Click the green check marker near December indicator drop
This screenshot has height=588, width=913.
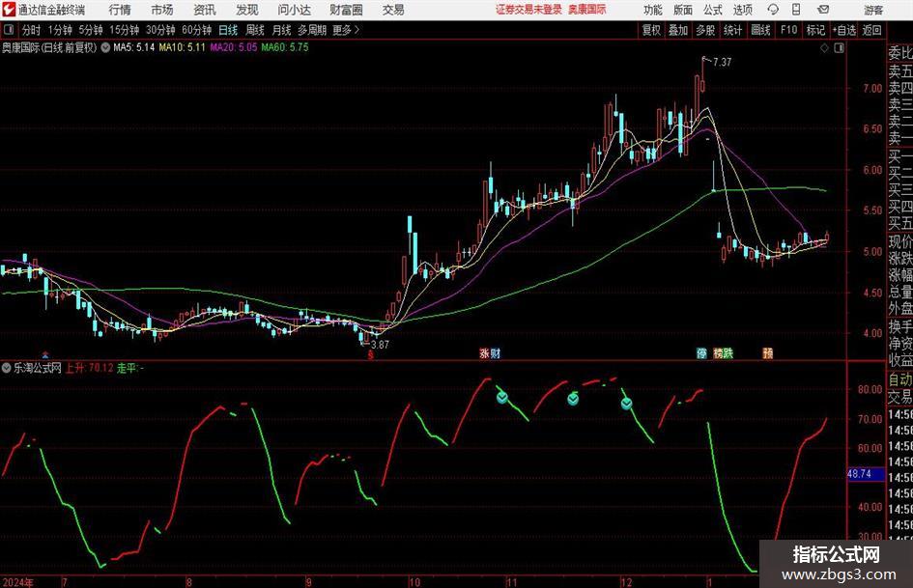626,404
